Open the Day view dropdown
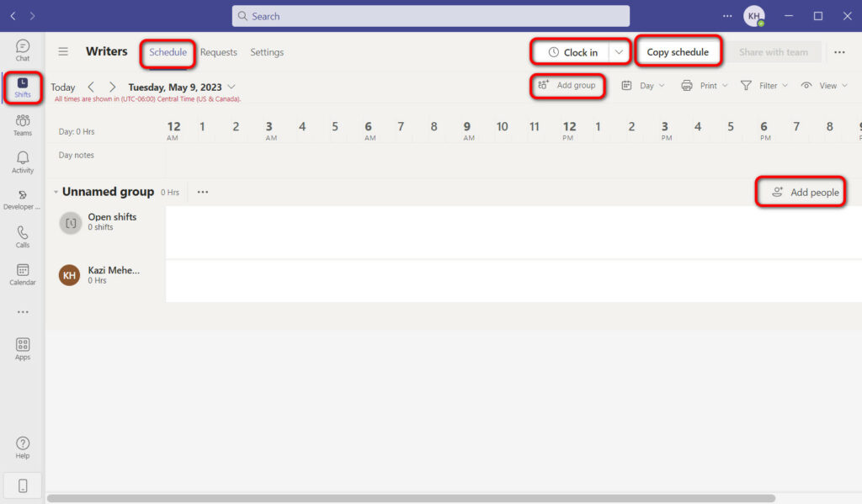862x504 pixels. click(644, 86)
